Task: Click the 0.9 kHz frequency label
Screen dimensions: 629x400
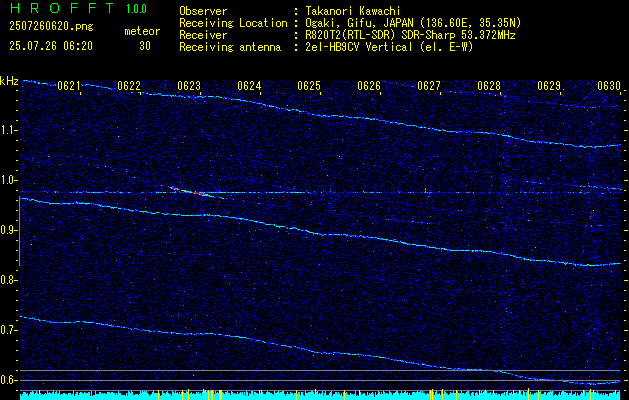Action: pyautogui.click(x=9, y=230)
